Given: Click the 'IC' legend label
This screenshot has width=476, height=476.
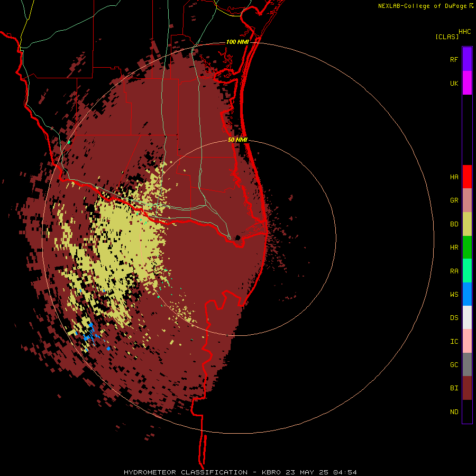Looking at the screenshot, I should point(454,342).
